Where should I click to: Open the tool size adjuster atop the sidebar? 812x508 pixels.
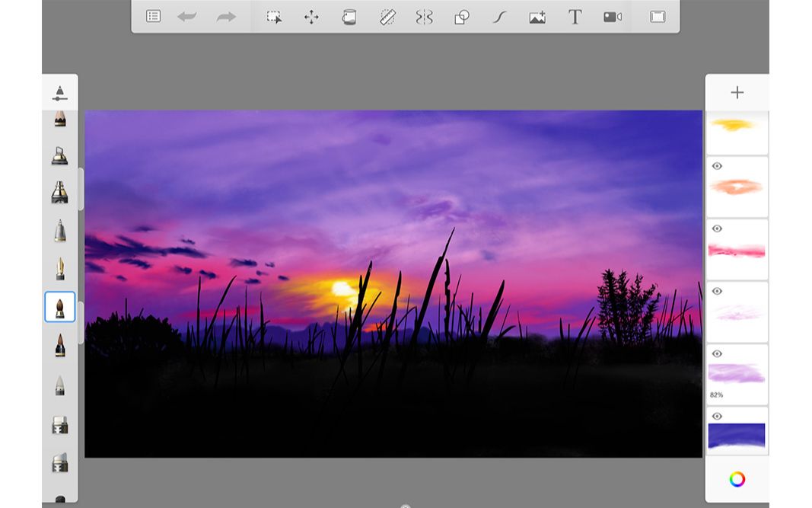pos(59,91)
